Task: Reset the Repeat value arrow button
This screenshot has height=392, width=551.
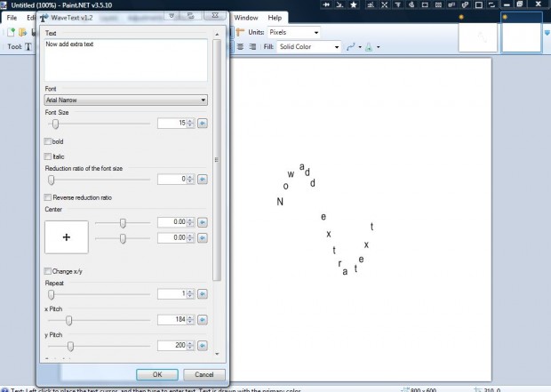Action: coord(203,294)
